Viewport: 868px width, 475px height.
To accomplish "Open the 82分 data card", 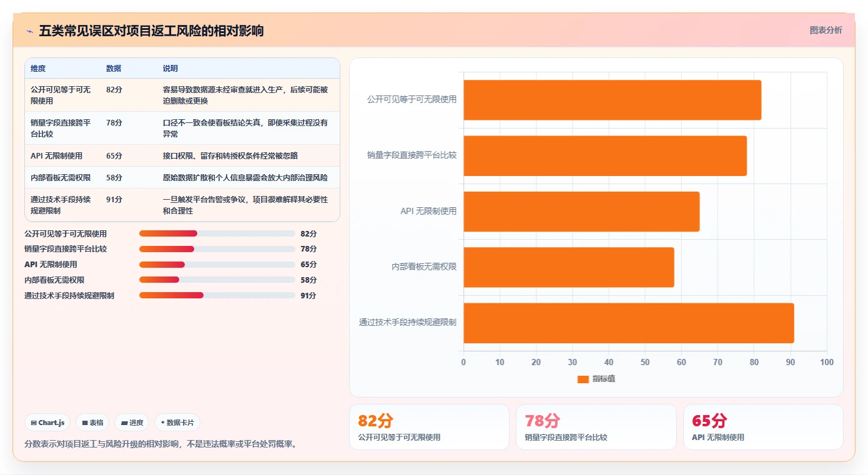I will 429,427.
